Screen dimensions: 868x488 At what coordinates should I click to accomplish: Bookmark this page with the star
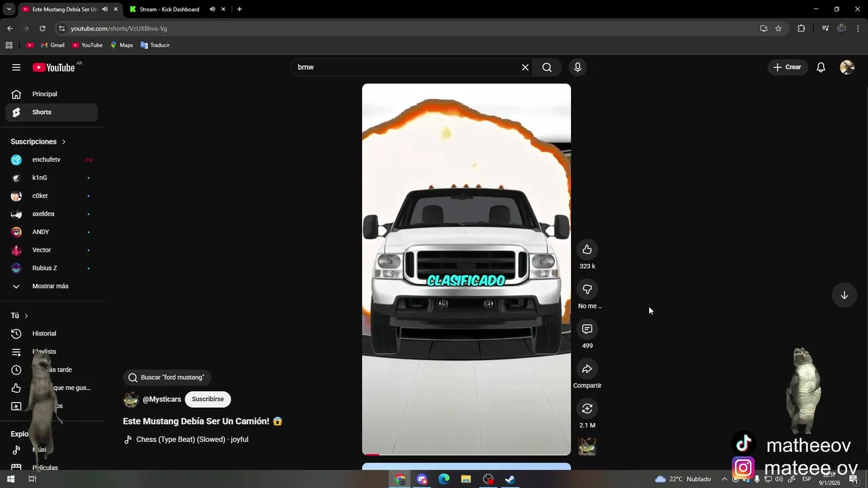point(778,28)
